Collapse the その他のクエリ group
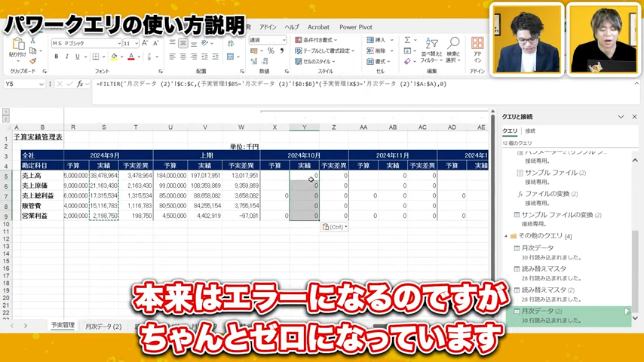The width and height of the screenshot is (644, 362). tap(505, 236)
